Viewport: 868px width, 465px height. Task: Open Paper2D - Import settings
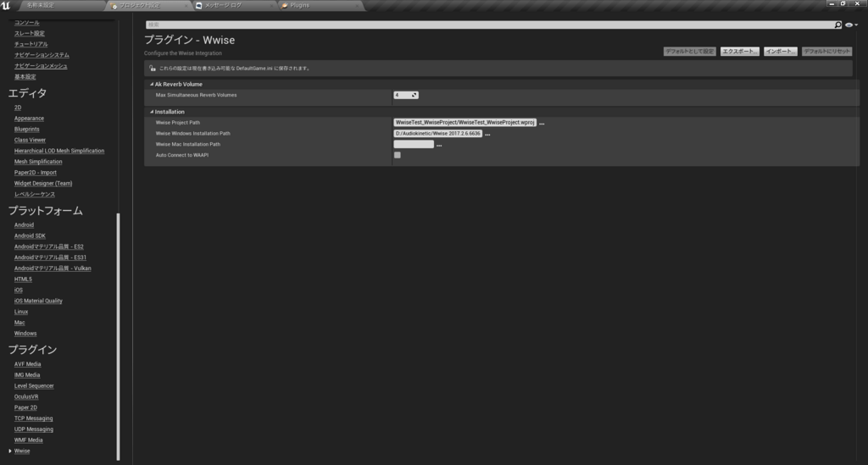[x=36, y=173]
